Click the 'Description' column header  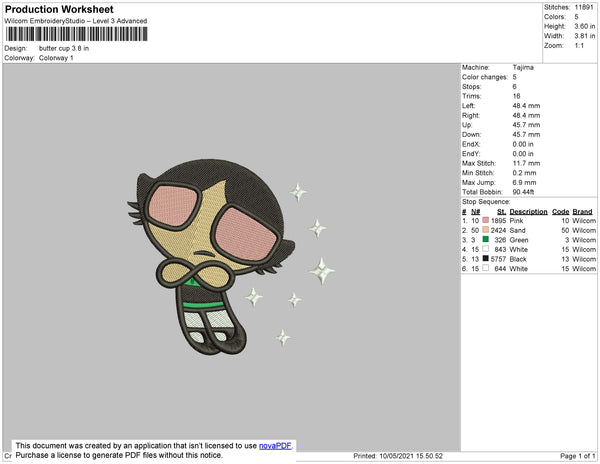click(x=528, y=212)
